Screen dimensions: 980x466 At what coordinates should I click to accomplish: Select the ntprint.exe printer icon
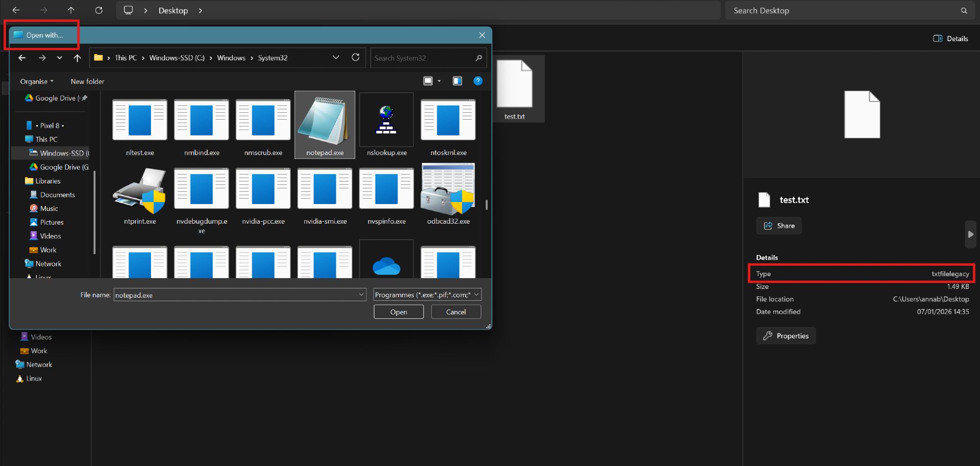[140, 191]
